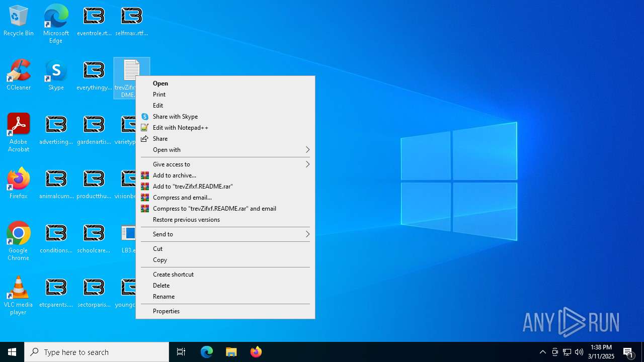Select the VLC media player shortcut
This screenshot has width=644, height=362.
tap(19, 296)
